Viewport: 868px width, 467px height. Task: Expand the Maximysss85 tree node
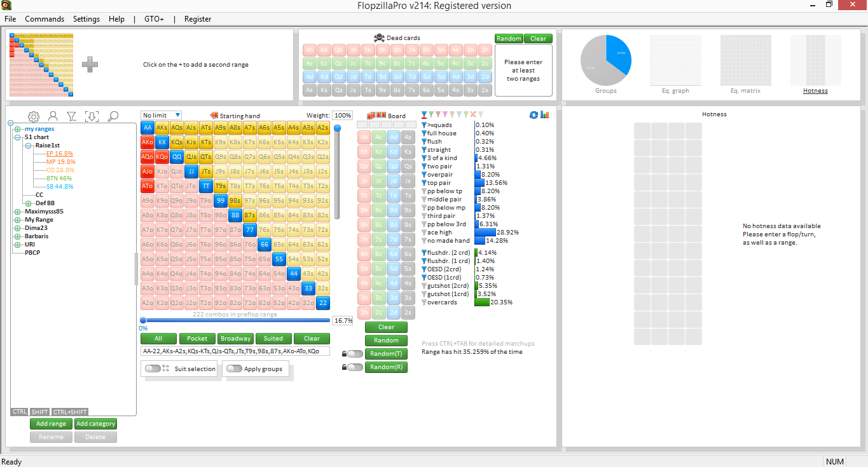click(17, 212)
